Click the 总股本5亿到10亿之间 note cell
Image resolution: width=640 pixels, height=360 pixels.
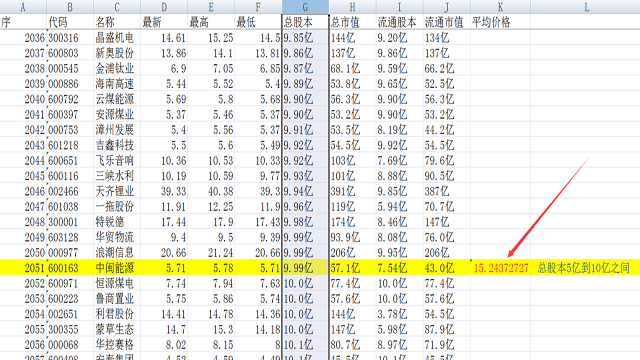[x=583, y=268]
